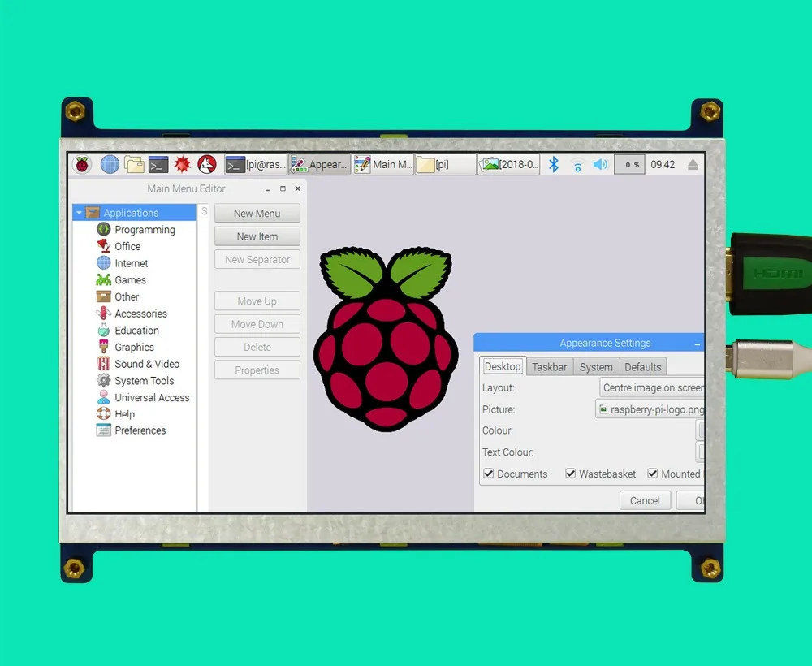Switch to the [pi] folder taskbar button
Viewport: 812px width, 666px height.
click(446, 165)
